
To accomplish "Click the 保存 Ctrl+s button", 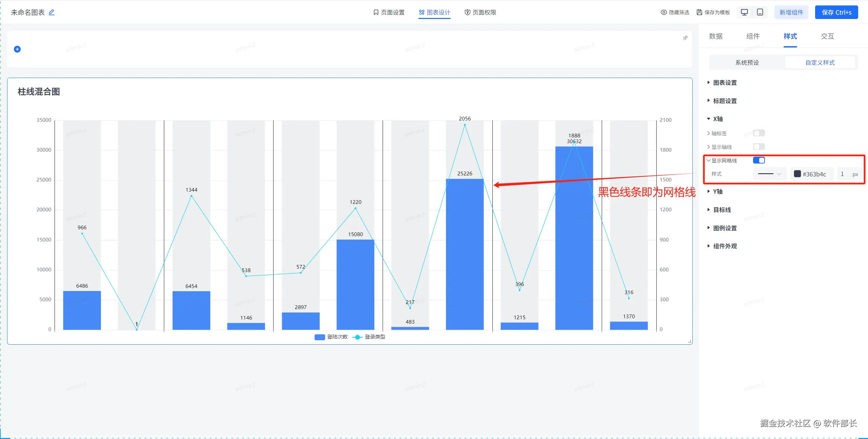I will pyautogui.click(x=836, y=13).
